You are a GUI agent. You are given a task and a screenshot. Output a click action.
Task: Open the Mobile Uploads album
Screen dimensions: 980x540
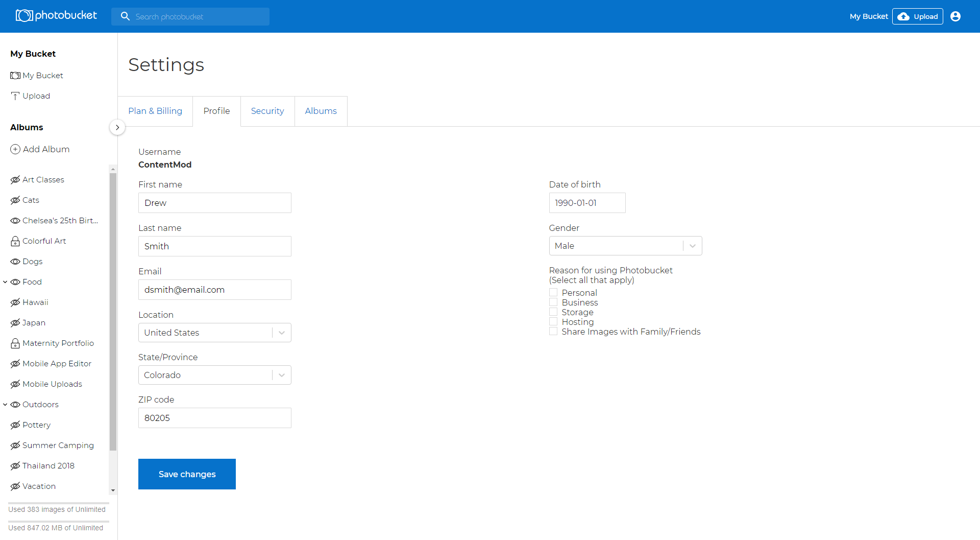52,384
